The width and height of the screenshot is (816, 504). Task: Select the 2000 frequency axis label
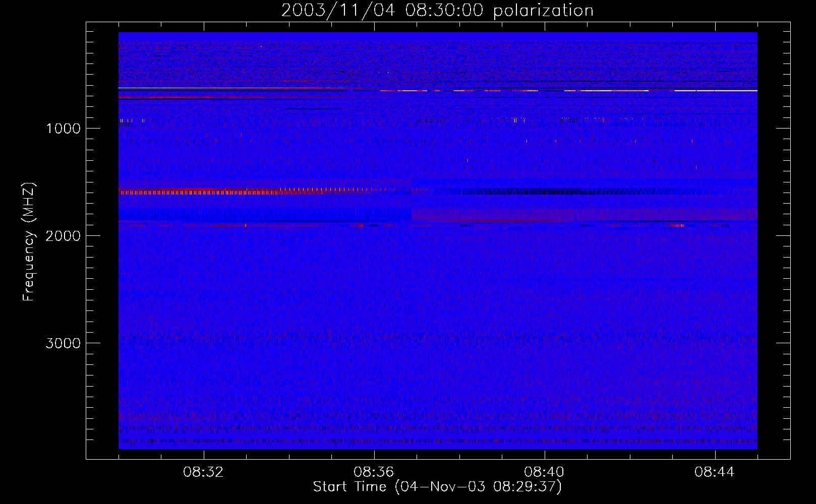coord(63,236)
